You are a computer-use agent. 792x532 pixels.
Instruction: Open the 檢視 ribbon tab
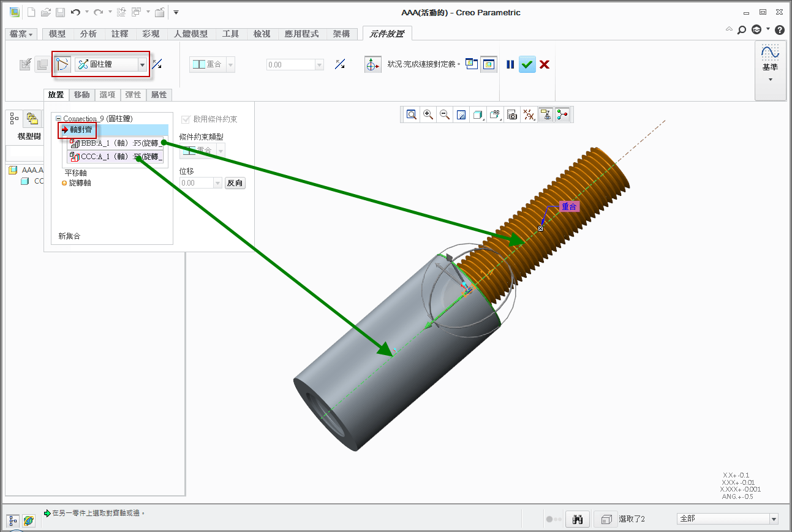click(x=262, y=34)
